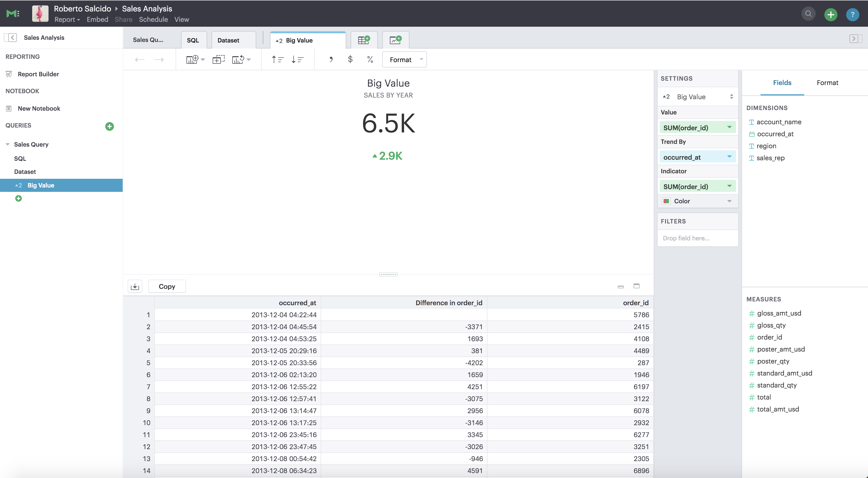Open the search icon in header
Screen dimensions: 868x478
[808, 14]
